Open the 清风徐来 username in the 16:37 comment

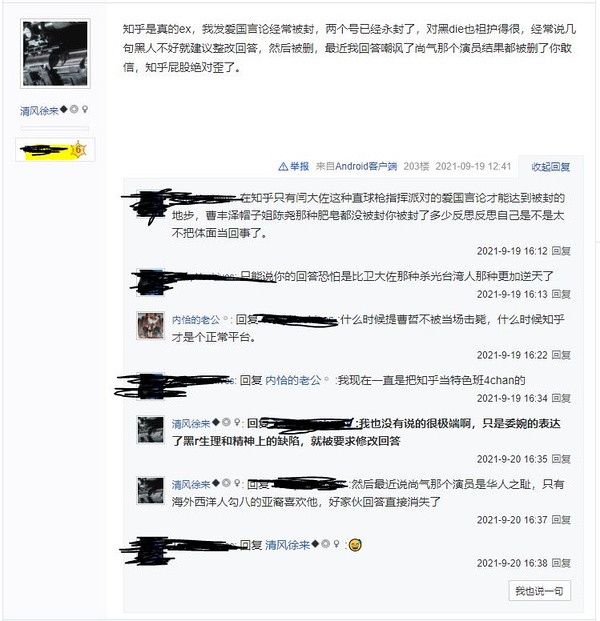click(x=191, y=484)
